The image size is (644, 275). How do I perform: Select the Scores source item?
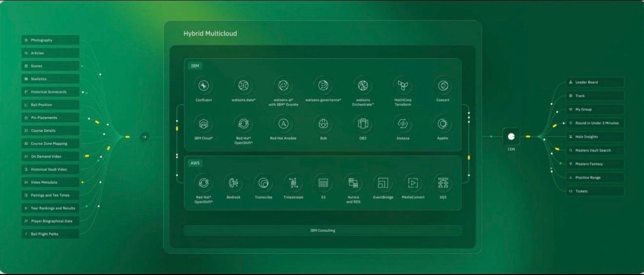tap(50, 66)
